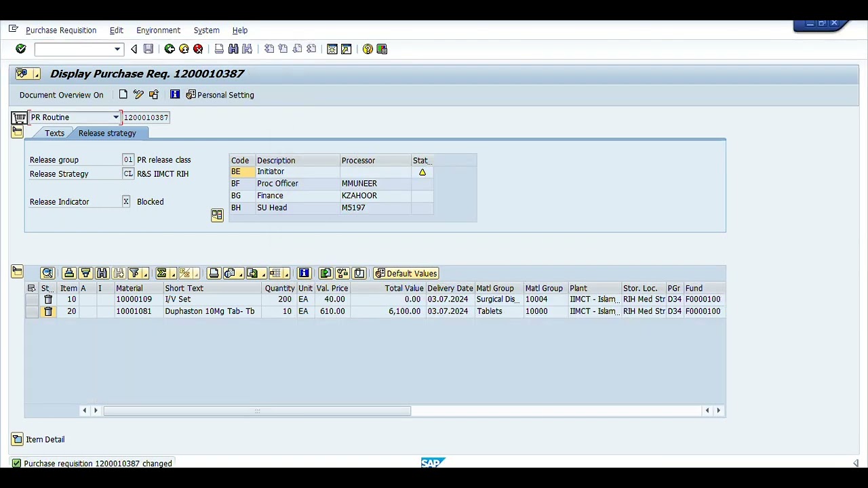Click the Sort descending icon in item toolbar
Image resolution: width=868 pixels, height=488 pixels.
[x=85, y=273]
